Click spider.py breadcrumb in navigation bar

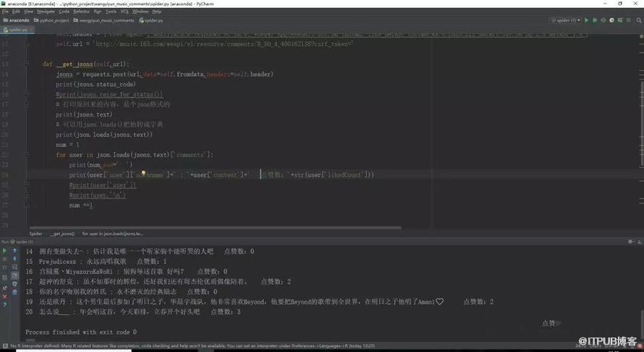[x=151, y=20]
